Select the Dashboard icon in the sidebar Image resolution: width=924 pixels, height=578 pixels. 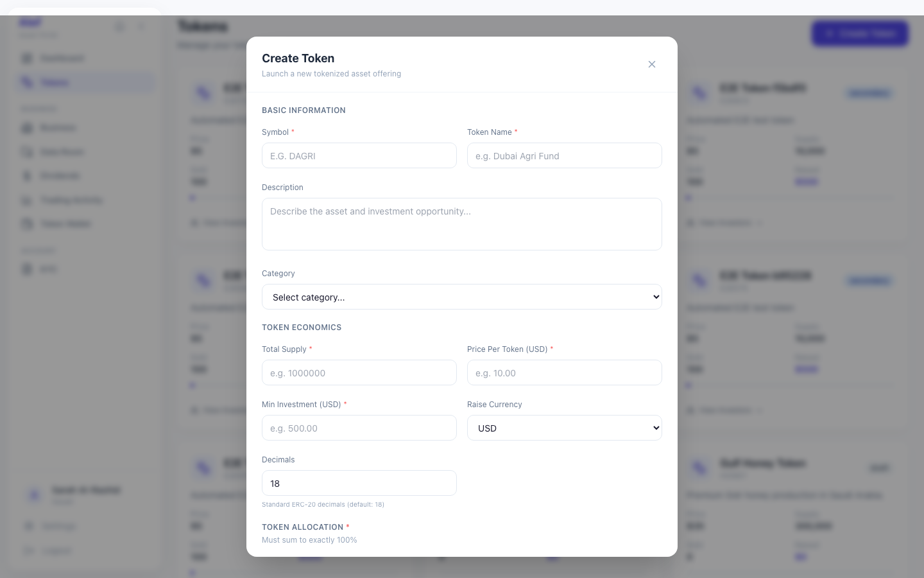click(26, 58)
